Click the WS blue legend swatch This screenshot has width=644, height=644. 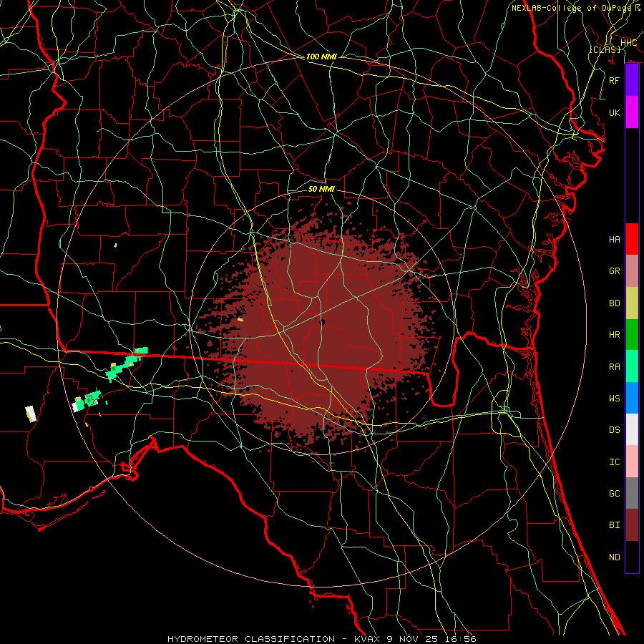click(632, 398)
